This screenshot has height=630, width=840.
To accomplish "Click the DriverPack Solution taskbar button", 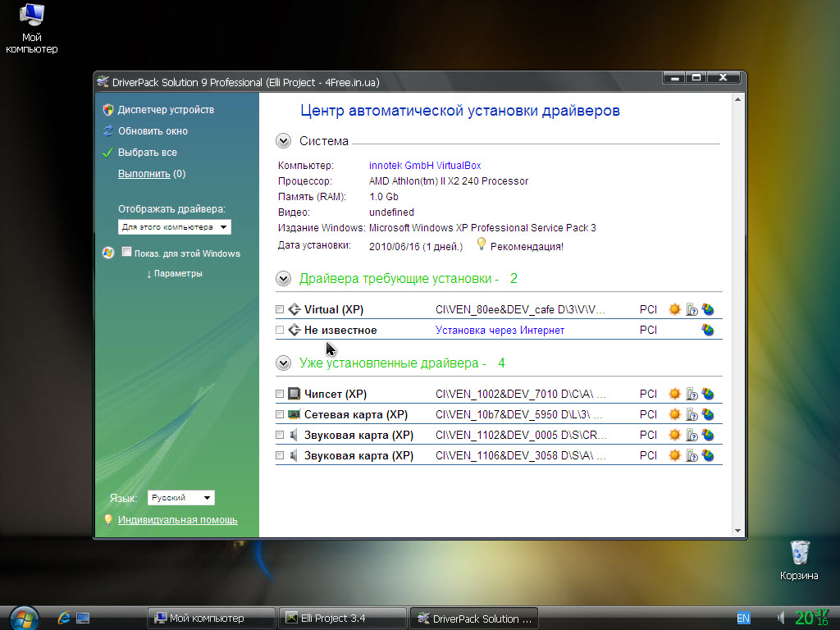I will pyautogui.click(x=473, y=619).
